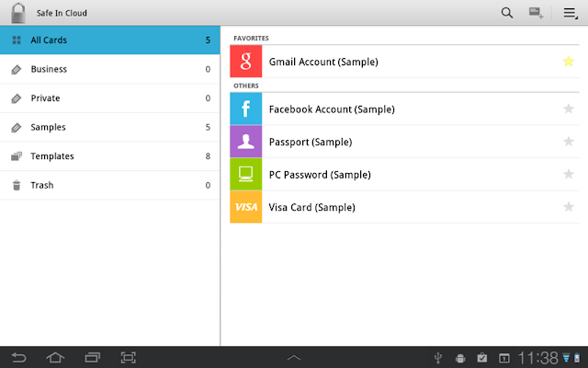Open Gmail Account (Sample) card

pos(404,62)
